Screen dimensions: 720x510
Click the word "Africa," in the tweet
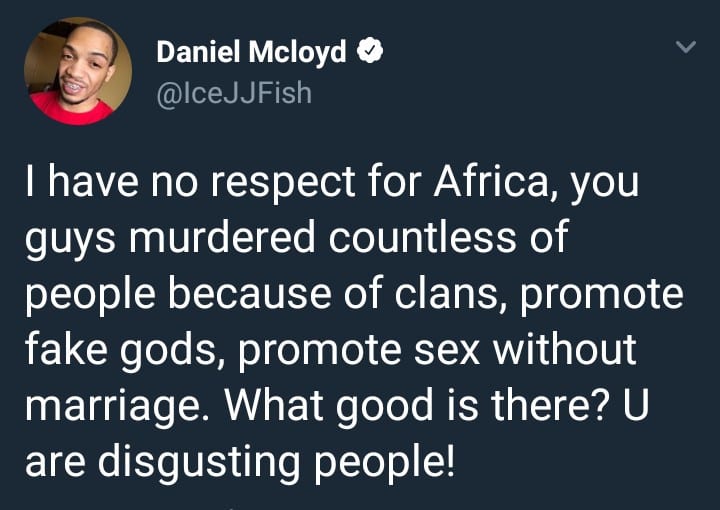(496, 181)
